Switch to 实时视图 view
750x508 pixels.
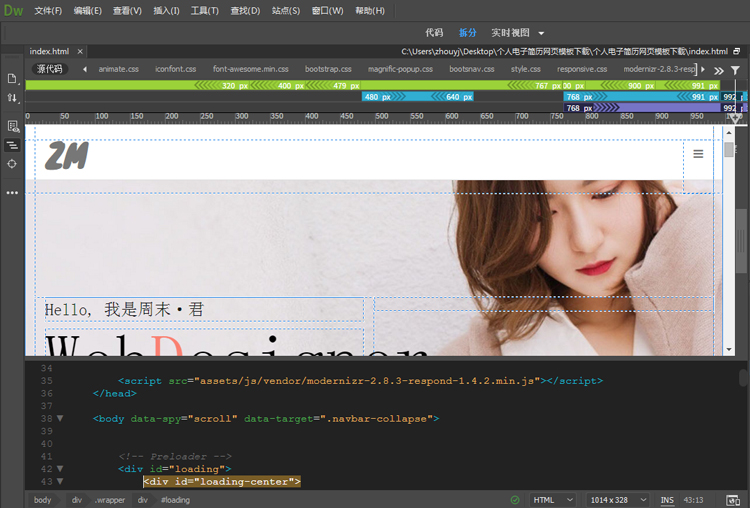click(x=510, y=33)
